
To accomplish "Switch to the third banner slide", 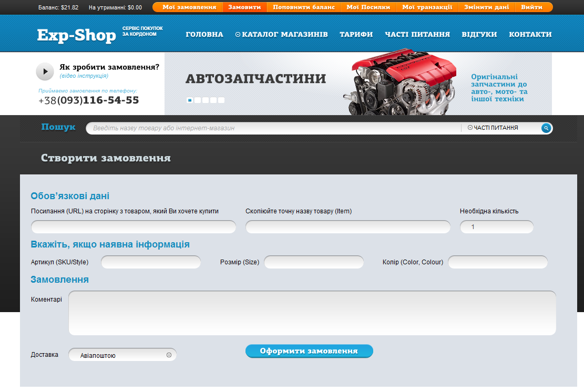I will point(206,100).
